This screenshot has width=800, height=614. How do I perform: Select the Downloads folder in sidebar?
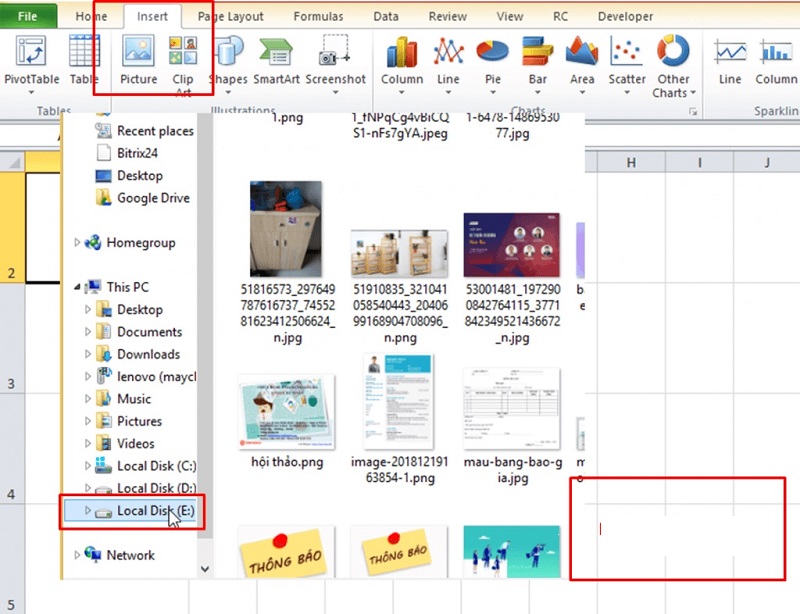[148, 354]
